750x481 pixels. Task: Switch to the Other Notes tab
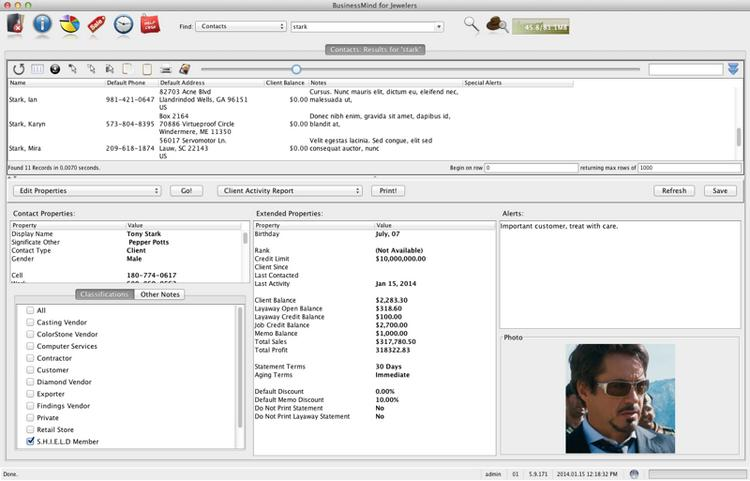[x=160, y=295]
